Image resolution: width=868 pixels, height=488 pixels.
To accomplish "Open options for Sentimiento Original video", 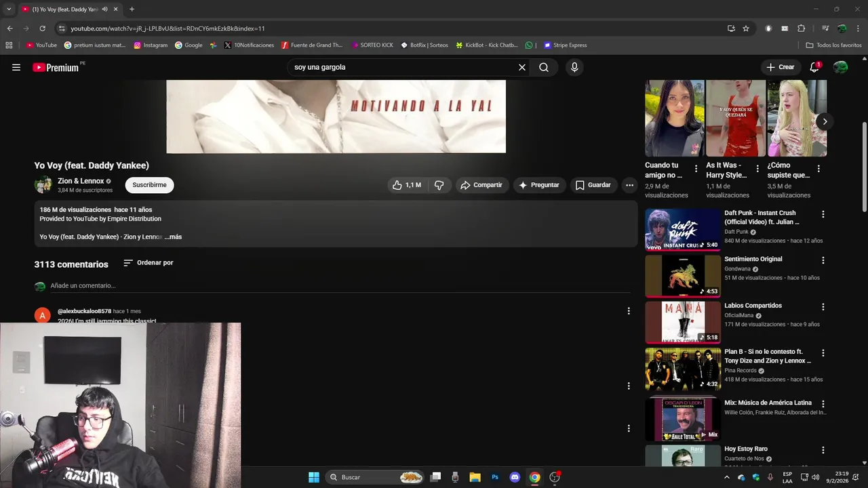I will (823, 260).
